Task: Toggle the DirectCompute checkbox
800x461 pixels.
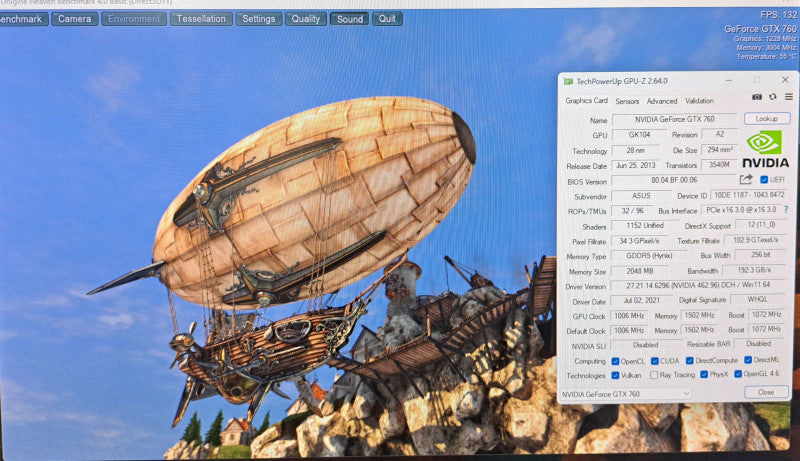Action: (x=690, y=361)
